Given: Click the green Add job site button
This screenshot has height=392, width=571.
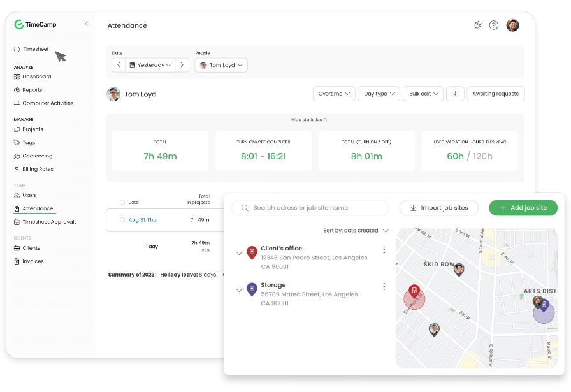Looking at the screenshot, I should tap(523, 208).
